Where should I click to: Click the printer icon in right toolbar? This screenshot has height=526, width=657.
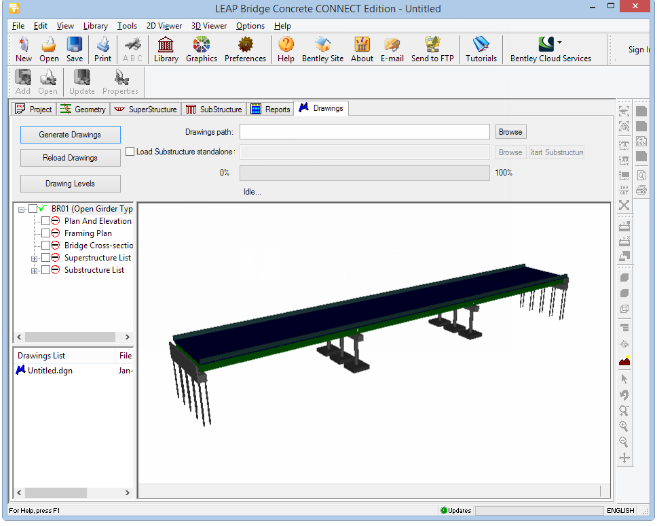641,190
